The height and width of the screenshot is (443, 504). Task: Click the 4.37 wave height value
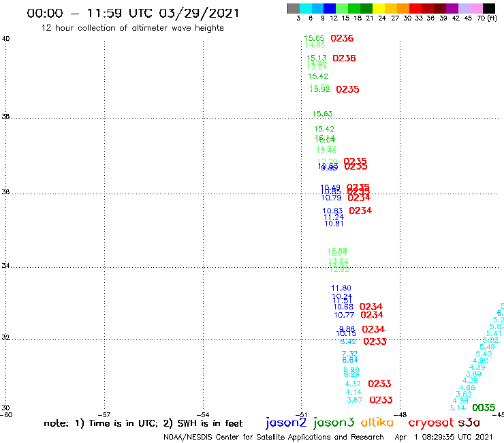(x=353, y=384)
